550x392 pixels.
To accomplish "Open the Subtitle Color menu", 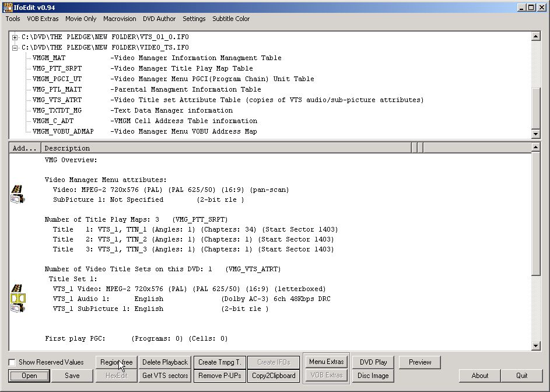I will pos(231,19).
